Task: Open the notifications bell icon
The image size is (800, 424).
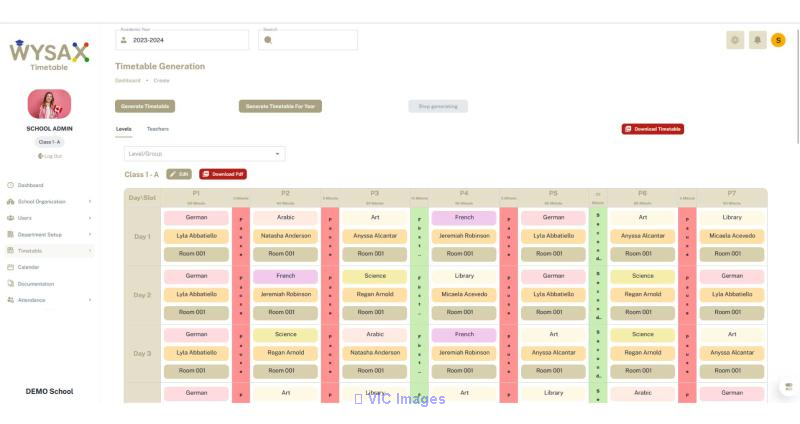Action: click(757, 40)
